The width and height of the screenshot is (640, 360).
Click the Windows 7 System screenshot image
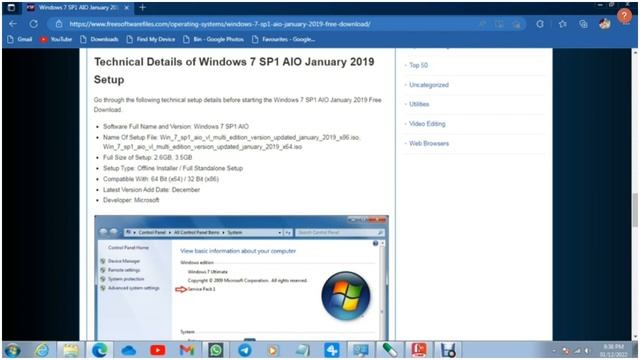(241, 278)
